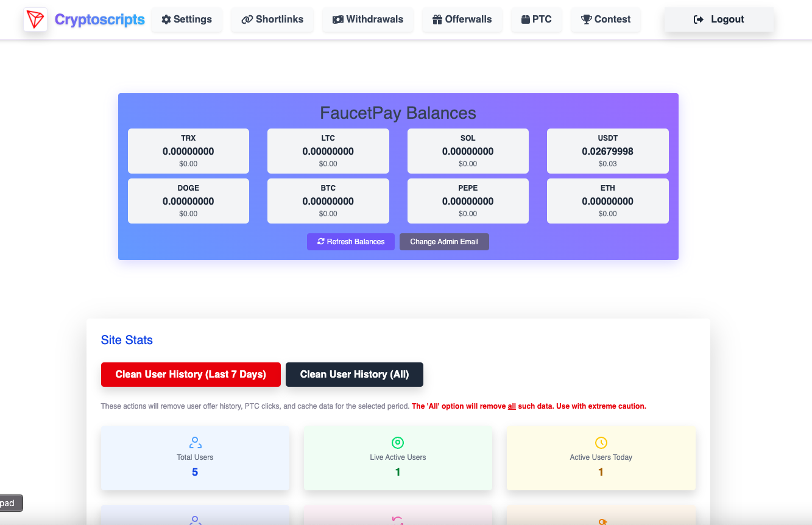The image size is (812, 525).
Task: Click the BTC balance card
Action: pyautogui.click(x=328, y=201)
